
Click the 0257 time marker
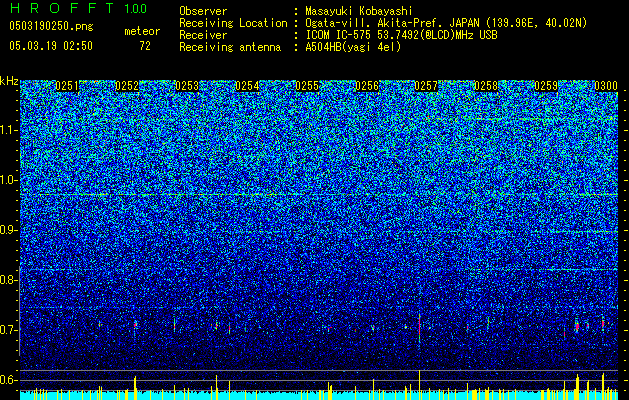coord(426,86)
